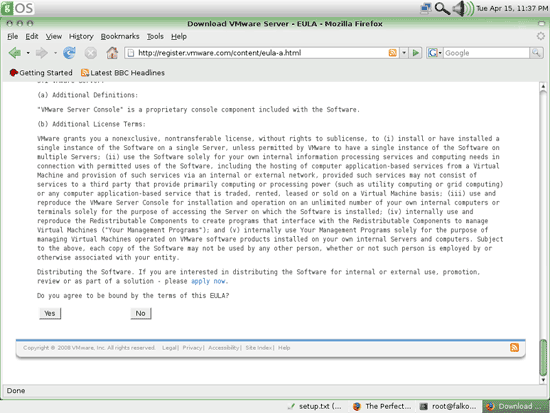550x413 pixels.
Task: Expand the back history dropdown arrow
Action: point(28,53)
